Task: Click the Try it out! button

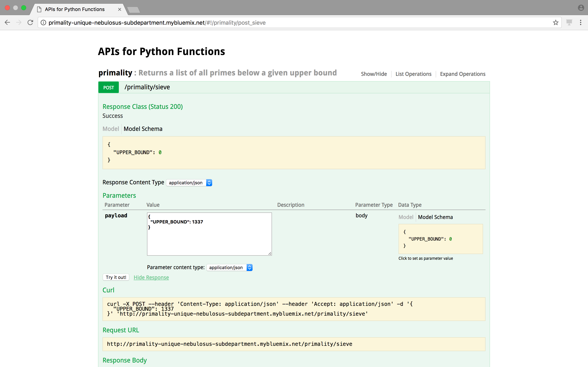Action: [116, 277]
